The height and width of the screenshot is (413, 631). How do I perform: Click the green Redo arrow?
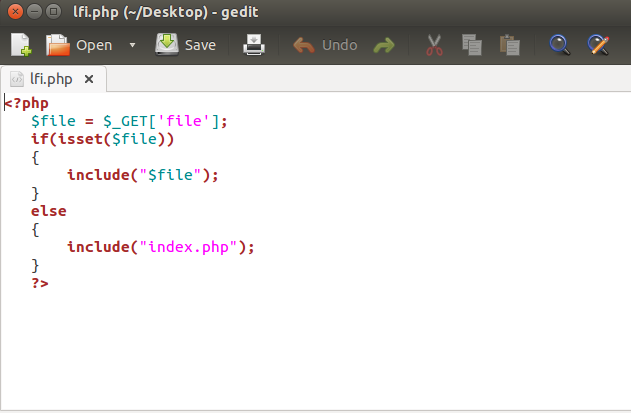click(384, 45)
